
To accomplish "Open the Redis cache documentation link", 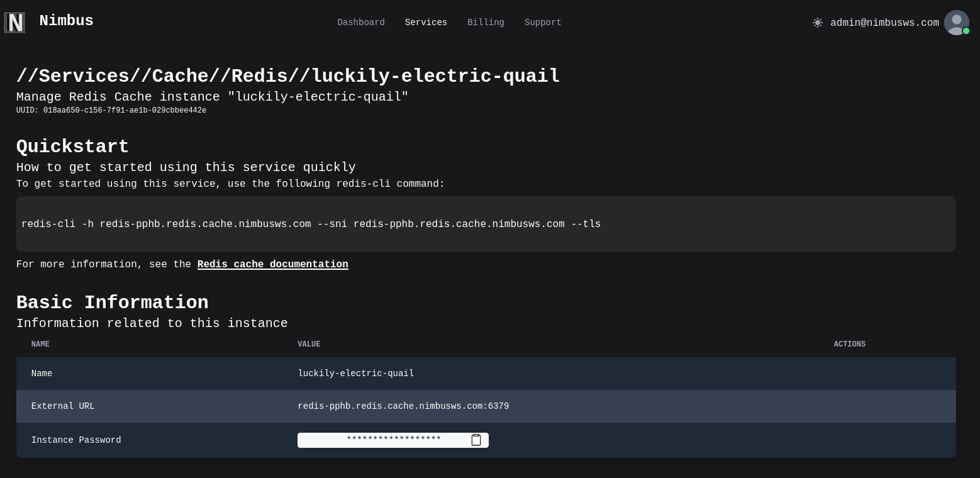I will point(273,265).
